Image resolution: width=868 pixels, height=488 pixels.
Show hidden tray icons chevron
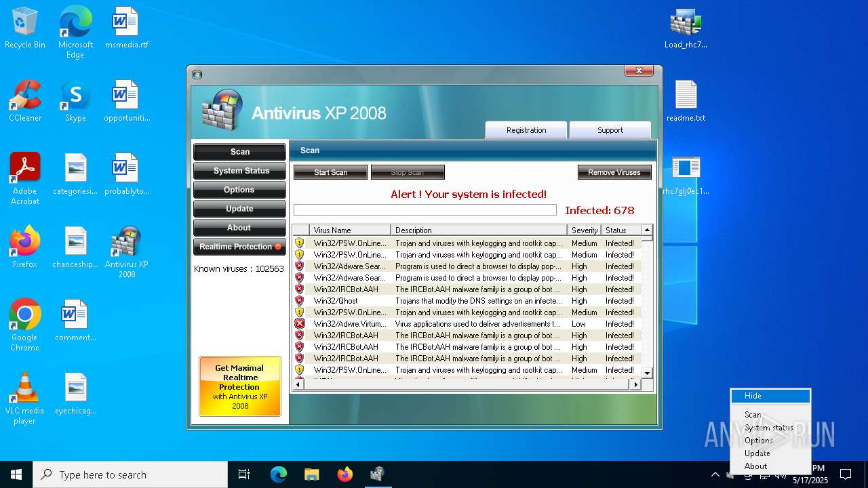point(715,474)
